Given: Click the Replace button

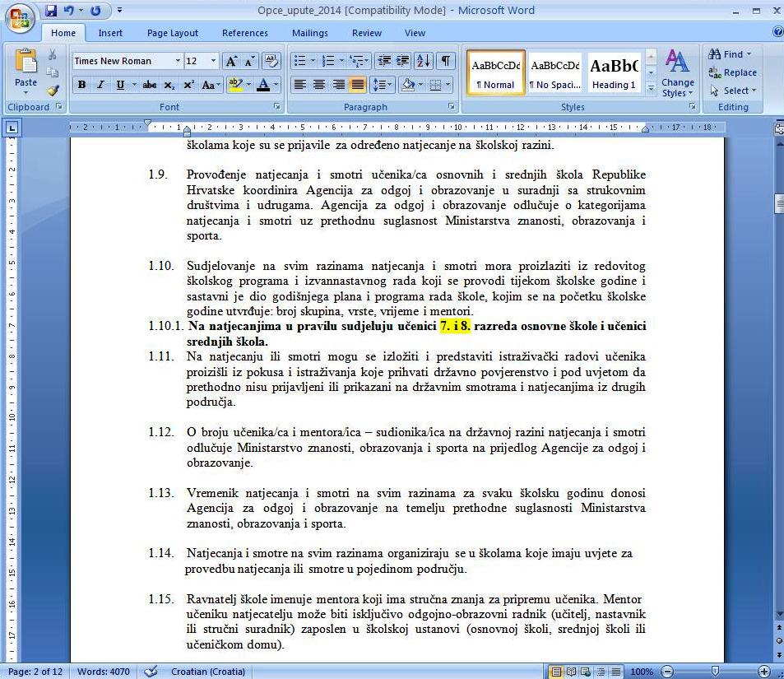Looking at the screenshot, I should [x=733, y=72].
